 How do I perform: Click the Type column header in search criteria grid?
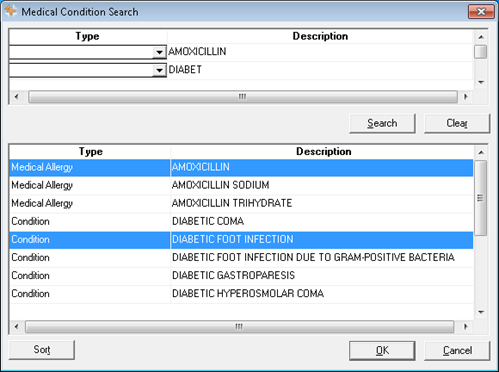88,36
